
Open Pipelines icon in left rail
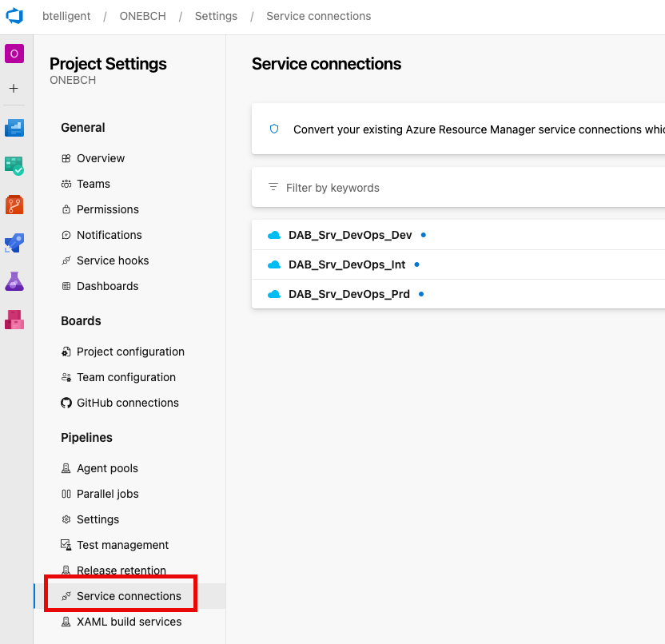(x=14, y=243)
